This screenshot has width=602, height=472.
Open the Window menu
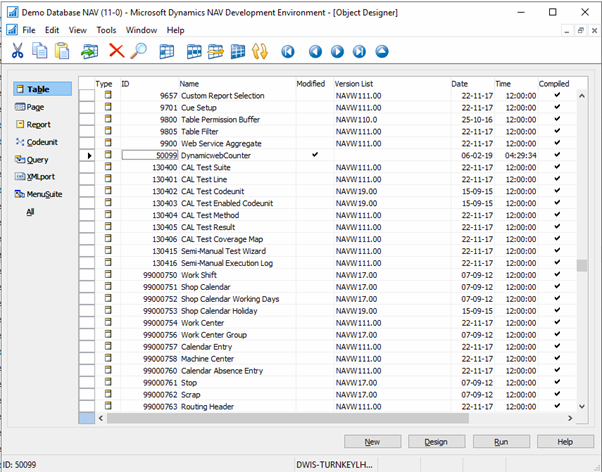click(x=141, y=30)
